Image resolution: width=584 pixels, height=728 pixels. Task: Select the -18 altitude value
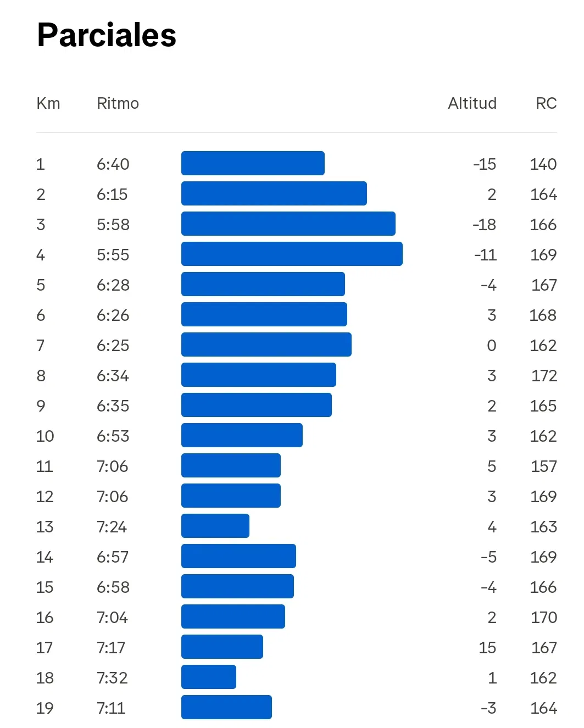tap(484, 224)
